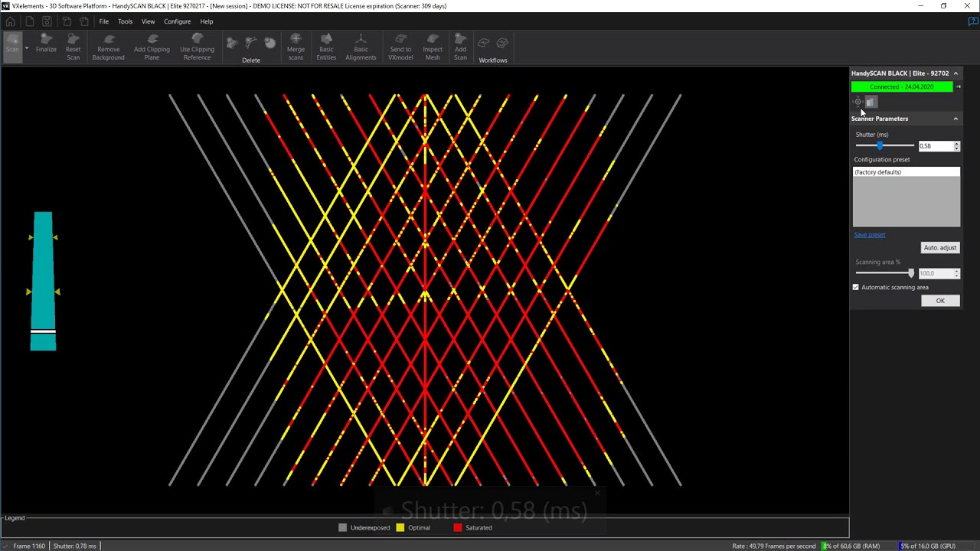
Task: Open the Configure menu
Action: pyautogui.click(x=177, y=21)
